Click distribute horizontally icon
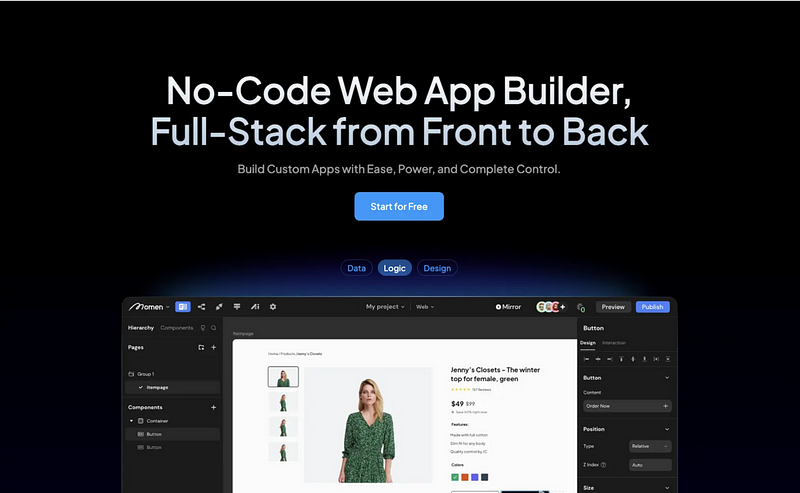 [656, 359]
